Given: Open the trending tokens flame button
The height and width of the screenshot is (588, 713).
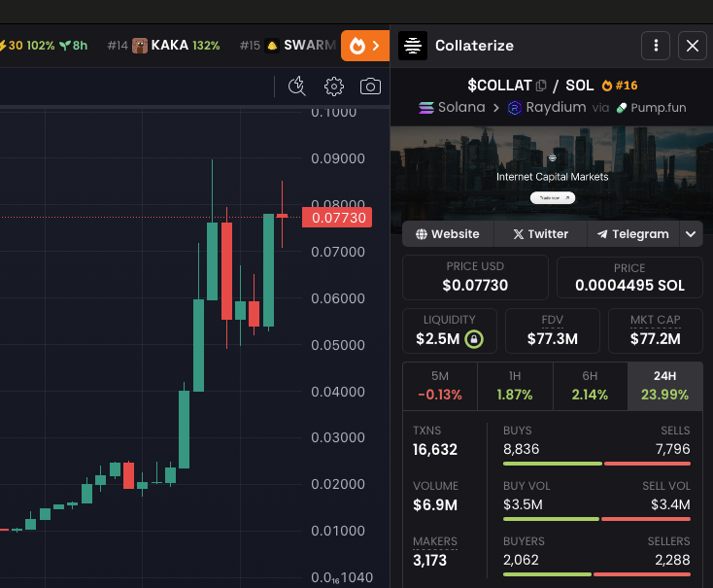Looking at the screenshot, I should click(364, 46).
